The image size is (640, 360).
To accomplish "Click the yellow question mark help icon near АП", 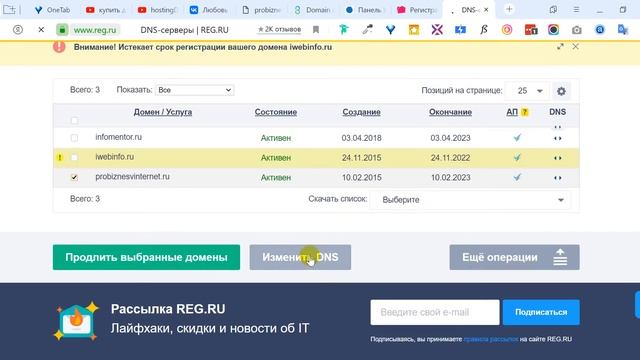I will [x=525, y=112].
